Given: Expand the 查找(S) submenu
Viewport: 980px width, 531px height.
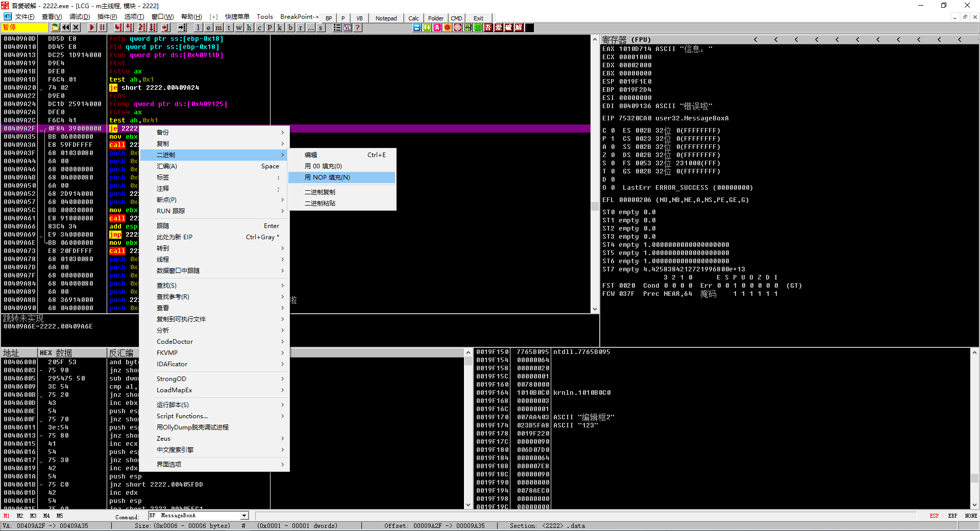Looking at the screenshot, I should (x=214, y=286).
